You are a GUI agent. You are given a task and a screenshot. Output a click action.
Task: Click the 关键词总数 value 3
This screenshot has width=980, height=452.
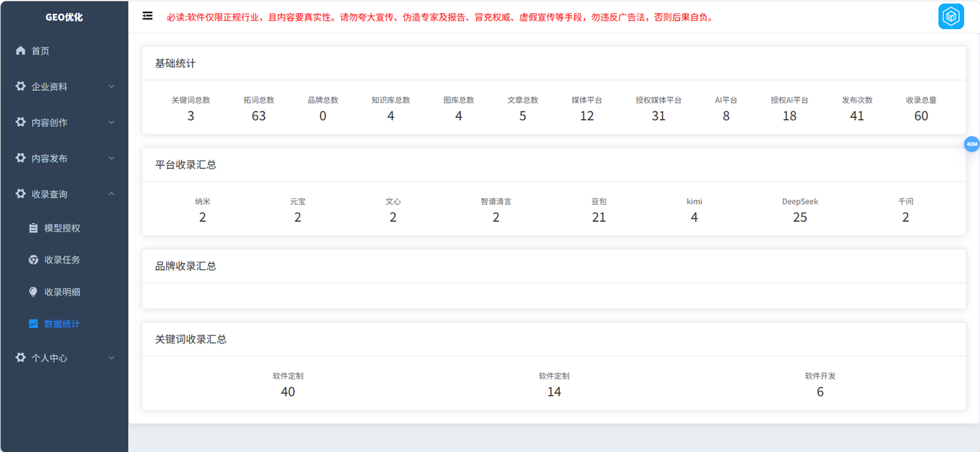[x=191, y=116]
